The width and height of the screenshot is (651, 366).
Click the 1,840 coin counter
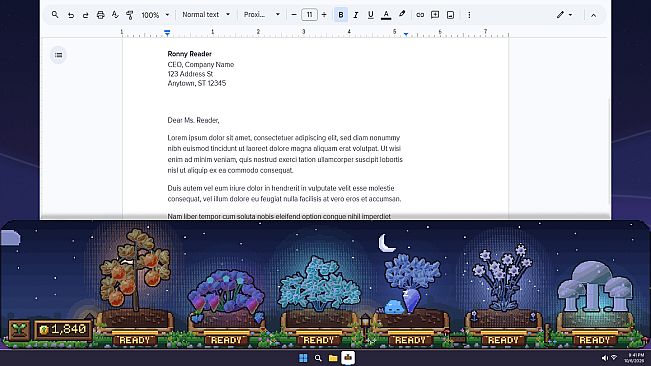tap(63, 330)
